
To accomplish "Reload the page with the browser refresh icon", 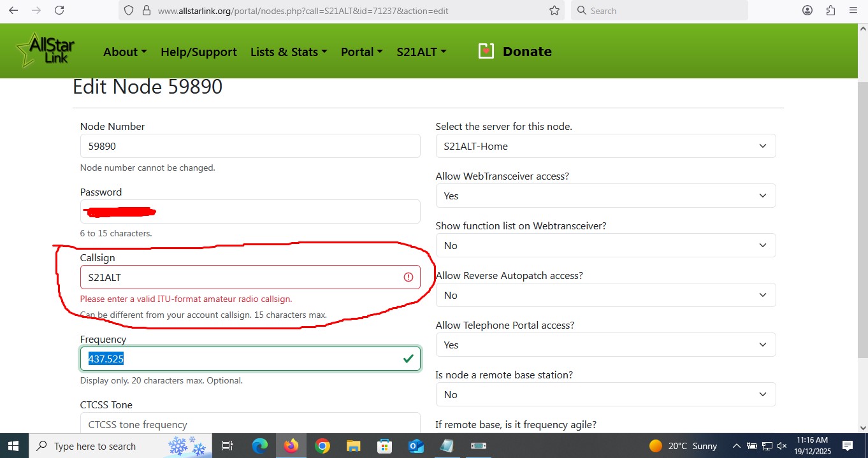I will [x=59, y=10].
